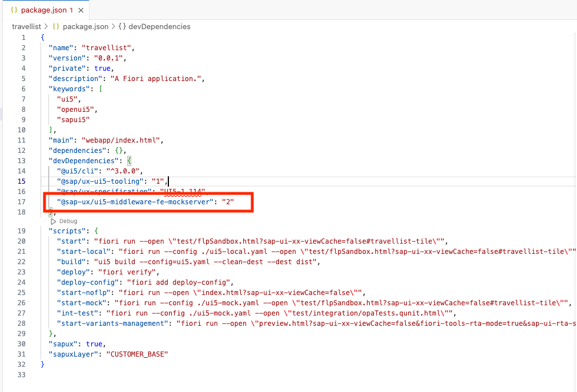The width and height of the screenshot is (577, 392).
Task: Click the JSON file icon in tab
Action: click(14, 10)
